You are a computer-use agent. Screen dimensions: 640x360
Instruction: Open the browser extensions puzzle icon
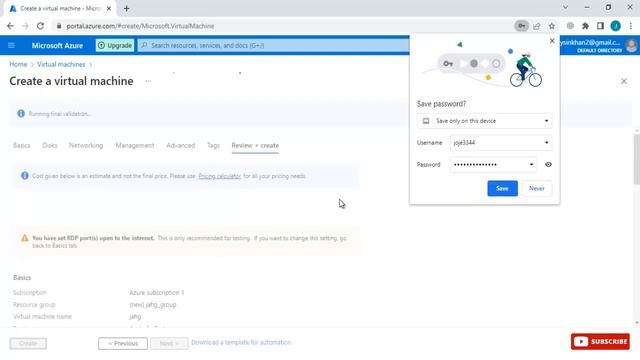click(x=585, y=26)
